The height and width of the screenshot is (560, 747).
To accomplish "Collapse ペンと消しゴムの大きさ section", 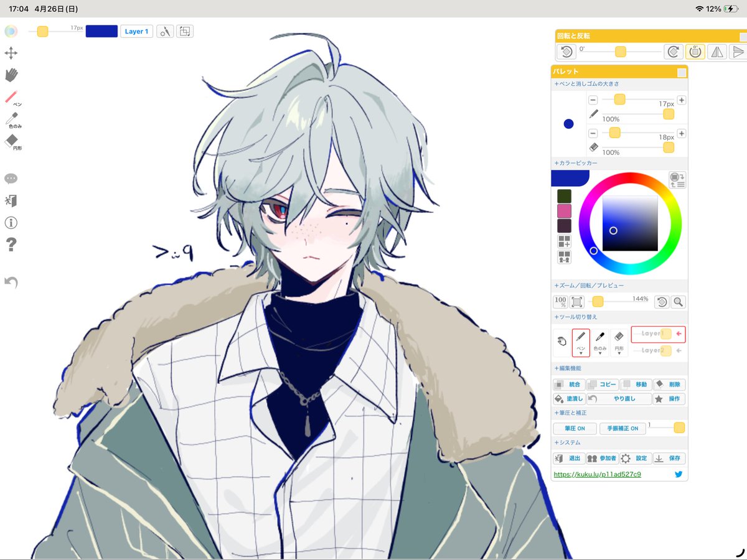I will click(586, 83).
